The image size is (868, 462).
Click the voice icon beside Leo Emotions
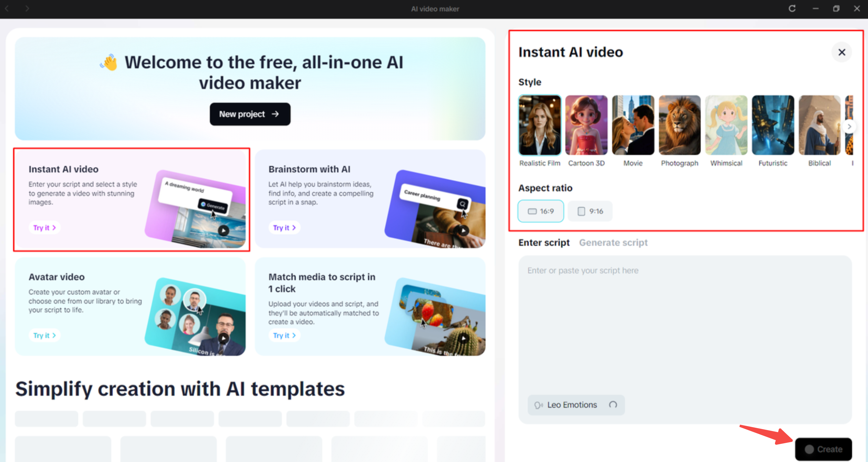pyautogui.click(x=539, y=405)
